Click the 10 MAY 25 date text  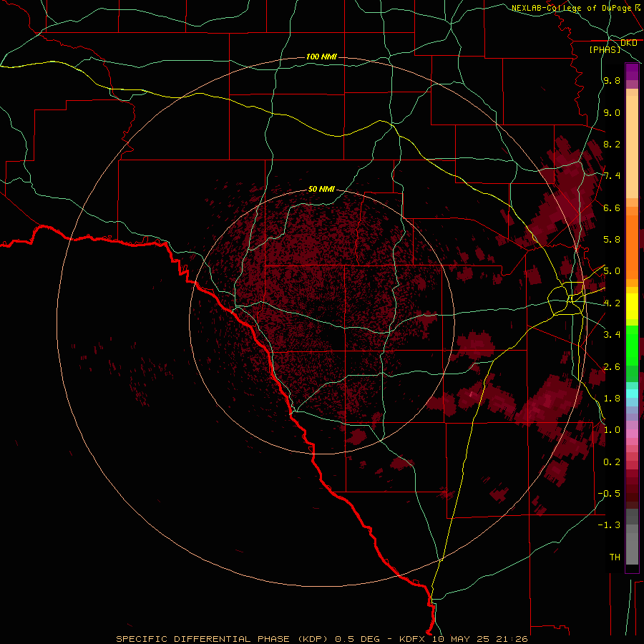point(461,639)
